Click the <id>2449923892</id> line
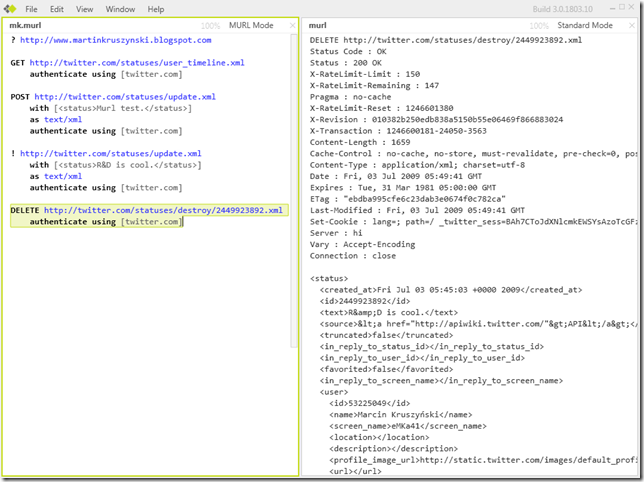The height and width of the screenshot is (482, 644). click(x=365, y=301)
